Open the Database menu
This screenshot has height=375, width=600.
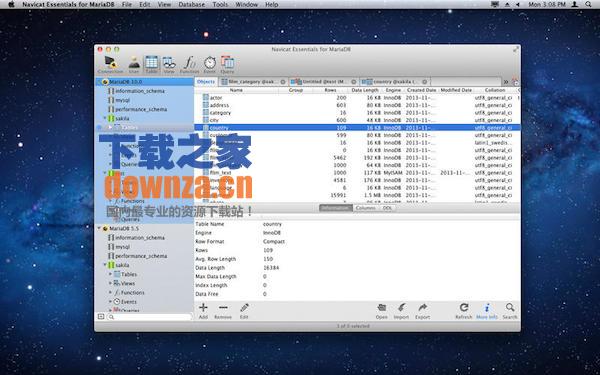[192, 5]
